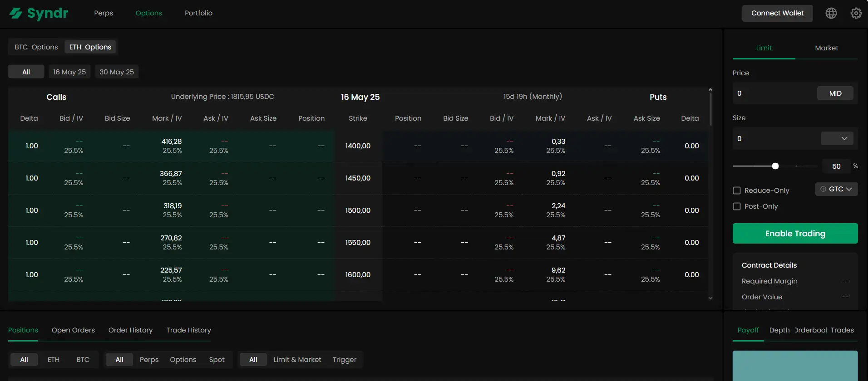This screenshot has height=381, width=868.
Task: Click Connect Wallet button
Action: 777,13
